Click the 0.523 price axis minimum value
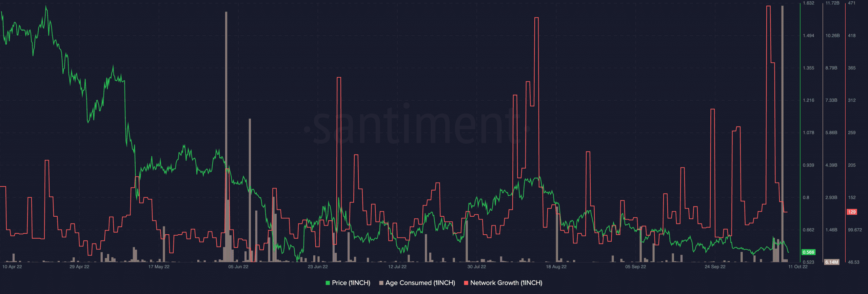The height and width of the screenshot is (294, 868). point(808,262)
